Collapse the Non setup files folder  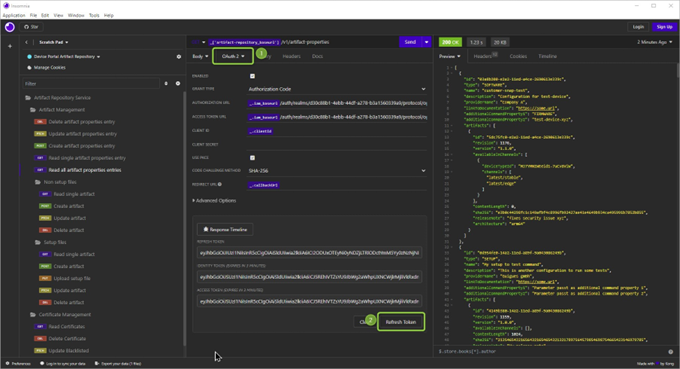56,182
